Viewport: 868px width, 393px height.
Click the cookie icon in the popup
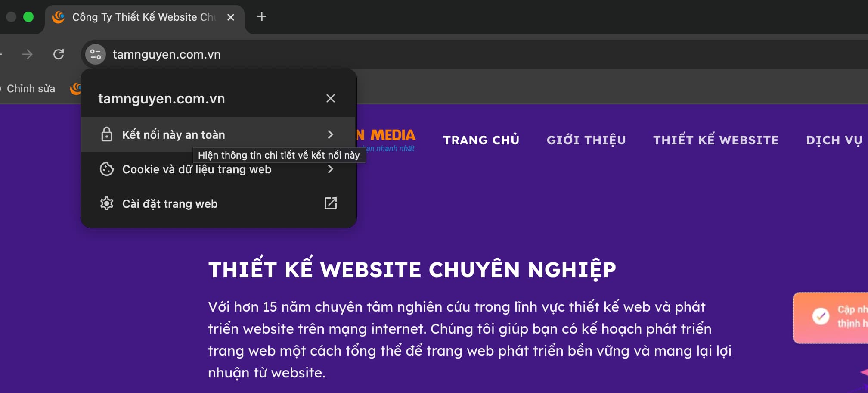pos(107,169)
